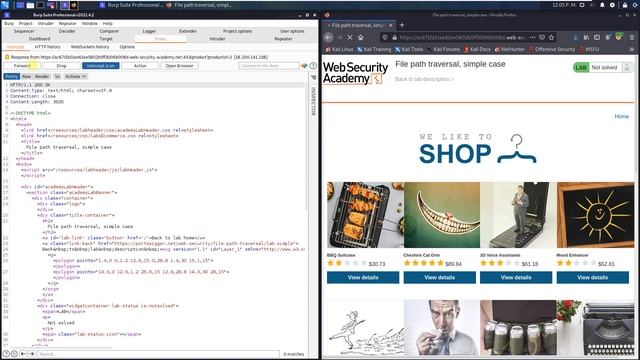View details of Mood Enhancer
This screenshot has width=640, height=360.
click(593, 278)
